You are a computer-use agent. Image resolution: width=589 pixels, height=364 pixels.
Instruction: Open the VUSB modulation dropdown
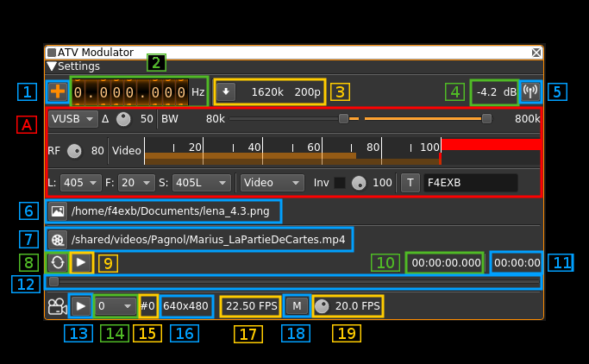(x=73, y=119)
